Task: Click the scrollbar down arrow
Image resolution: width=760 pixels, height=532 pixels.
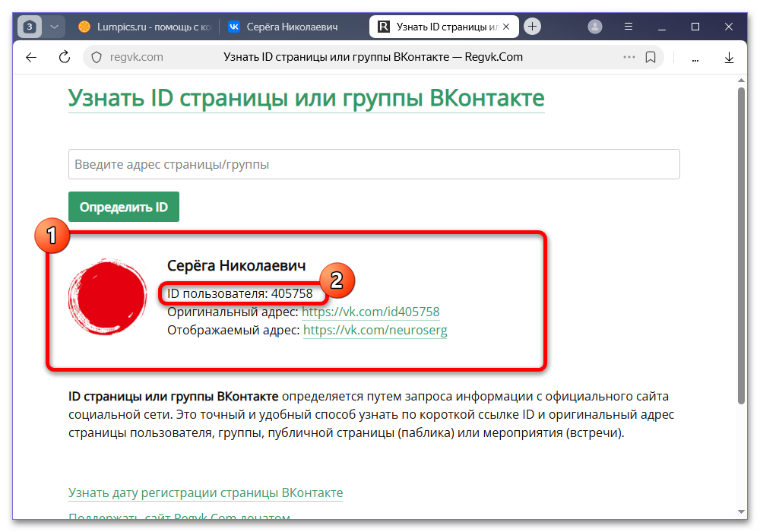Action: [740, 511]
